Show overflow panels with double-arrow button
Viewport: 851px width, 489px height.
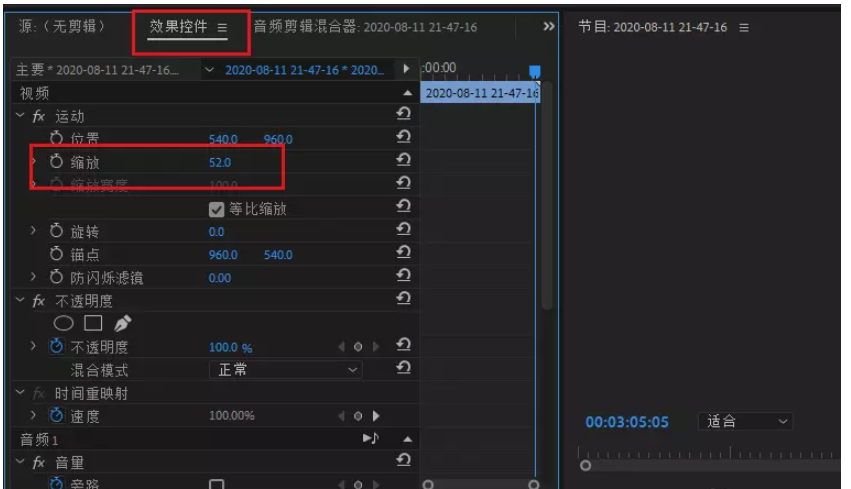[x=549, y=26]
